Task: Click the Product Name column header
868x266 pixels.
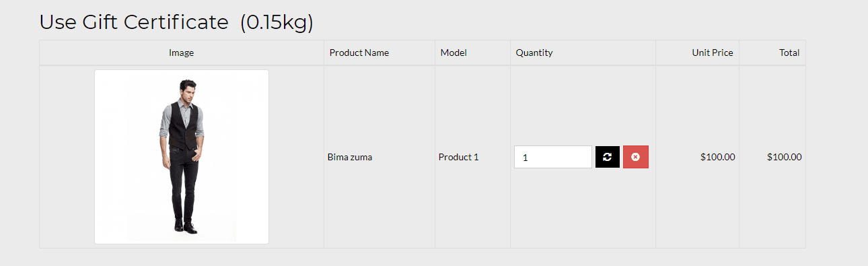Action: tap(359, 53)
